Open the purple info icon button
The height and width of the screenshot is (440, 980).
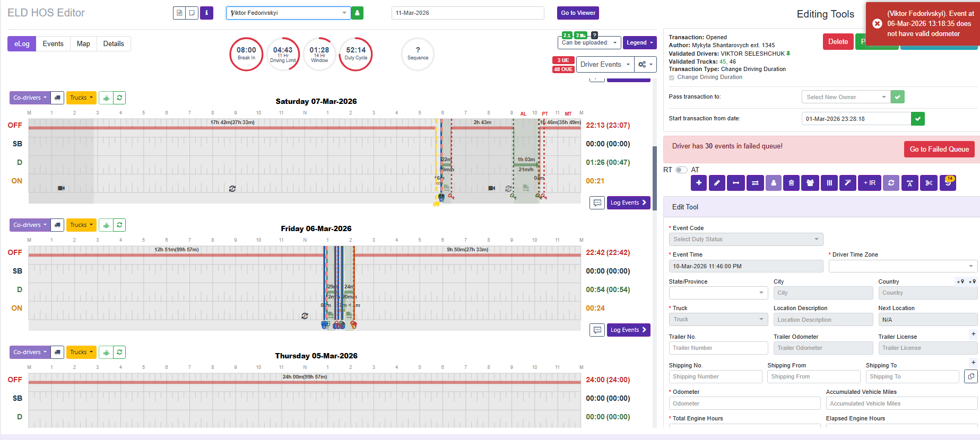[x=206, y=13]
